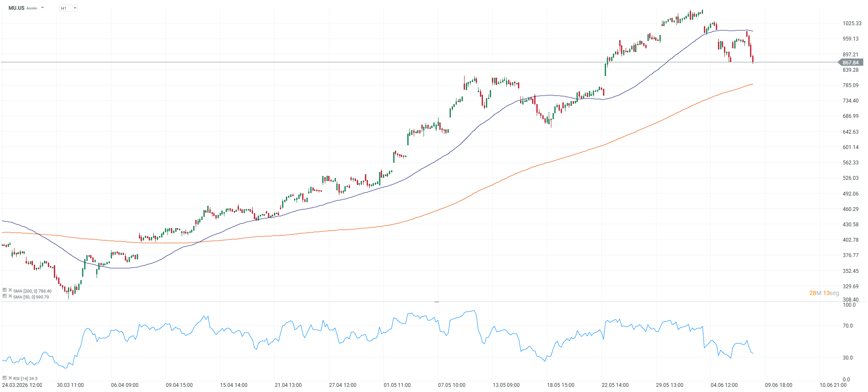Click time axis label 29.05 13:00
Image resolution: width=868 pixels, height=392 pixels.
coord(669,385)
